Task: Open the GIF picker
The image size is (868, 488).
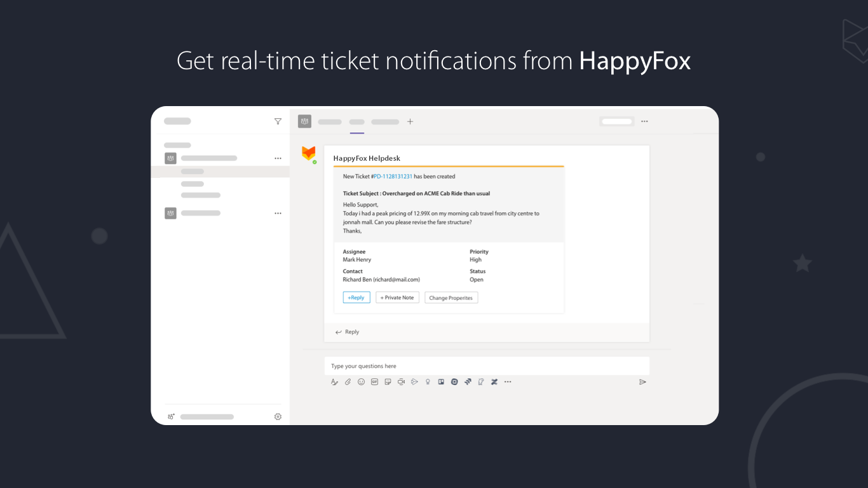Action: pos(374,382)
